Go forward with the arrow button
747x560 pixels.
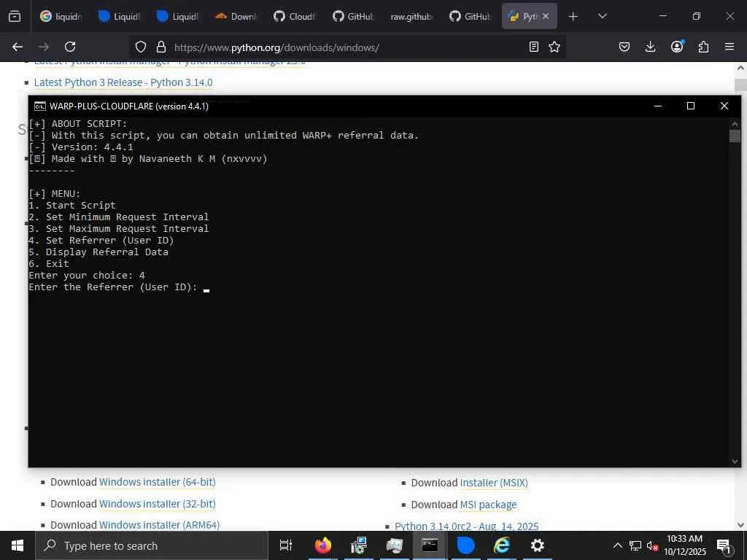click(44, 47)
